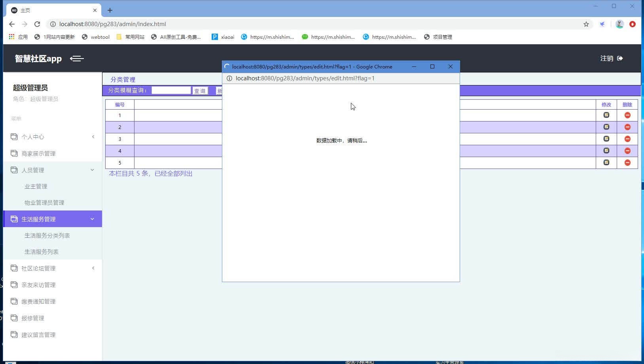This screenshot has width=644, height=364.
Task: Open the Chrome profile avatar
Action: point(619,24)
